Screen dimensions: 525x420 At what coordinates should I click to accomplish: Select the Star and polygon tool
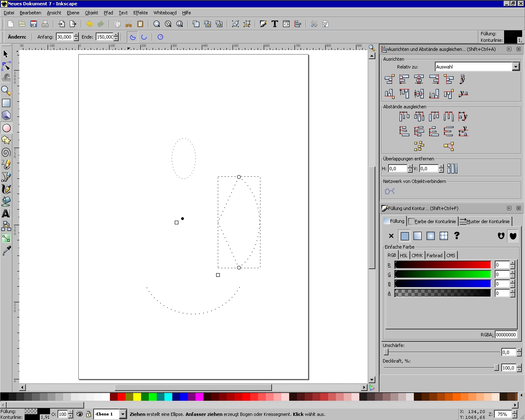coord(6,140)
